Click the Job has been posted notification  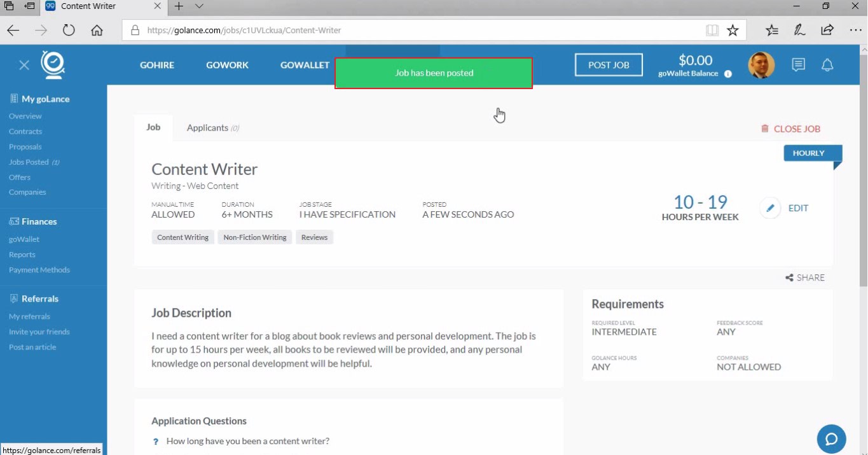[434, 73]
